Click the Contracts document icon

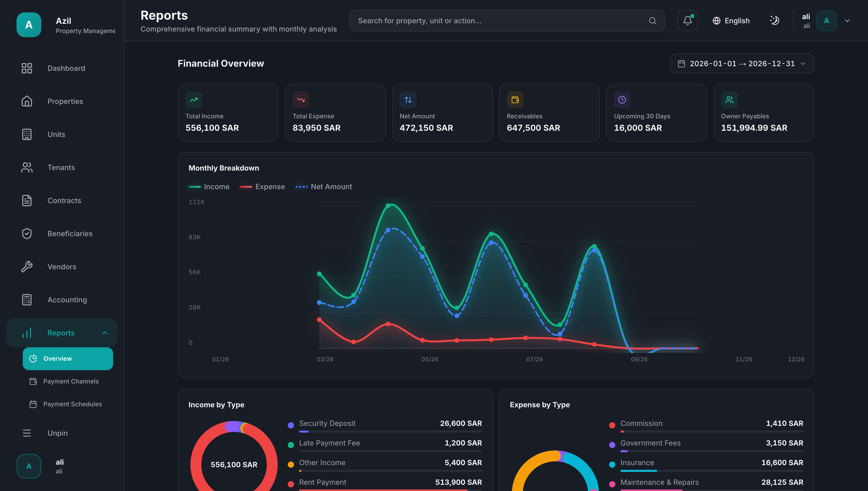(27, 201)
